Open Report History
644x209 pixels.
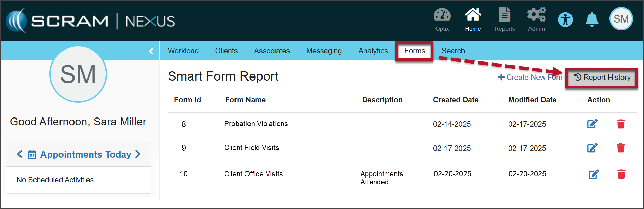[602, 78]
